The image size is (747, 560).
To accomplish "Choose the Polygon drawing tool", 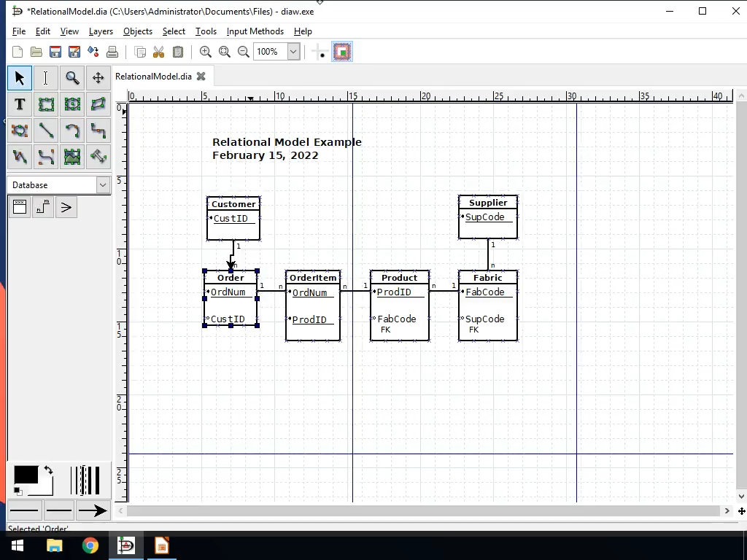I will 98,104.
